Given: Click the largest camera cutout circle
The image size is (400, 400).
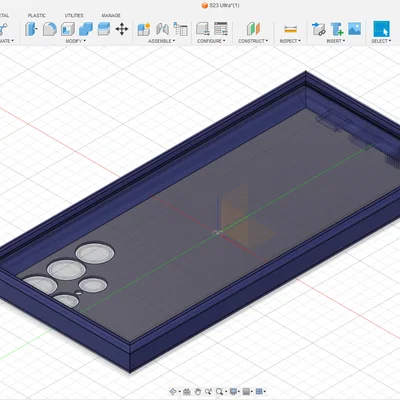Looking at the screenshot, I should (95, 253).
